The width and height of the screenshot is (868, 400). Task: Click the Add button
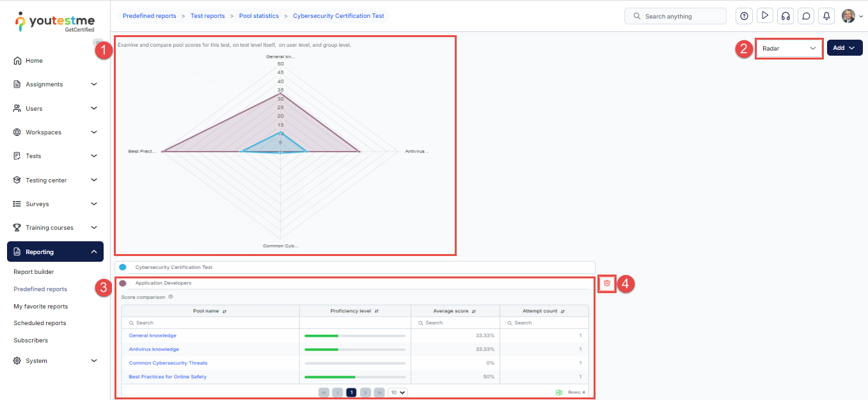[x=844, y=48]
